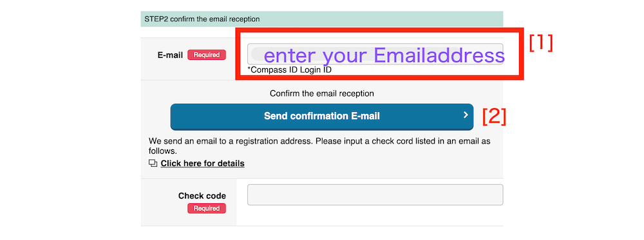Viewport: 644px width, 240px height.
Task: Click the red [2] annotation marker
Action: (494, 117)
